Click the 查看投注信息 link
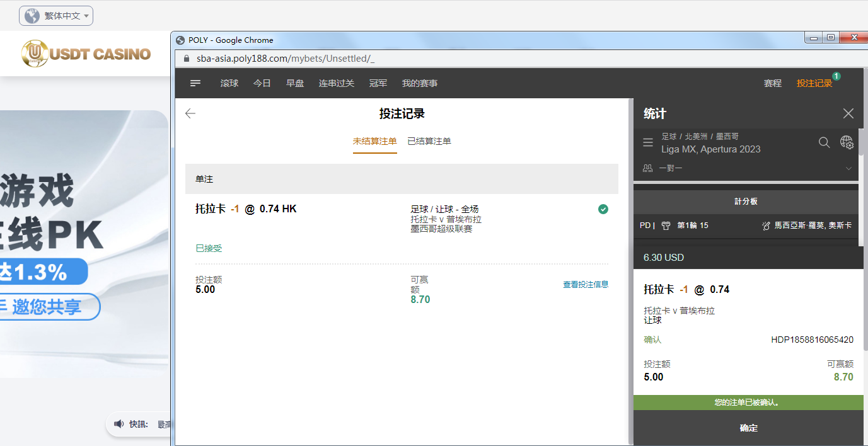The image size is (868, 446). pyautogui.click(x=585, y=285)
